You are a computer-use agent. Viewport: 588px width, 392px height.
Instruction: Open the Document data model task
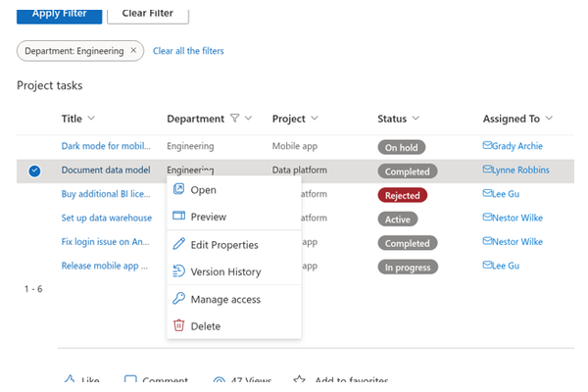pos(106,170)
